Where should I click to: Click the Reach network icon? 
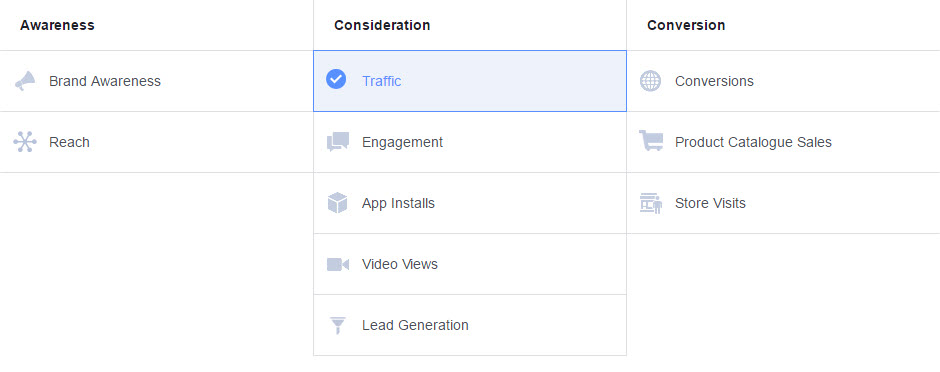coord(25,142)
